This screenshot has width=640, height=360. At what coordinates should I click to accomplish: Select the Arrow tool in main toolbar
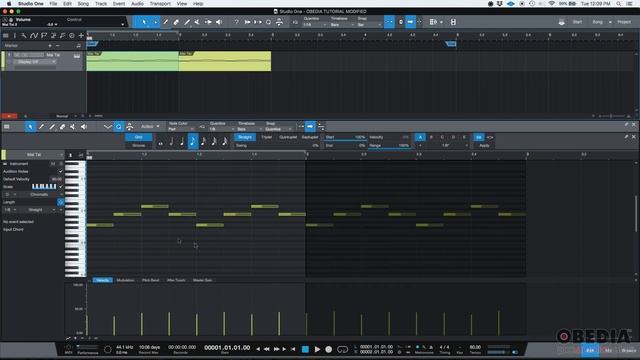point(144,22)
